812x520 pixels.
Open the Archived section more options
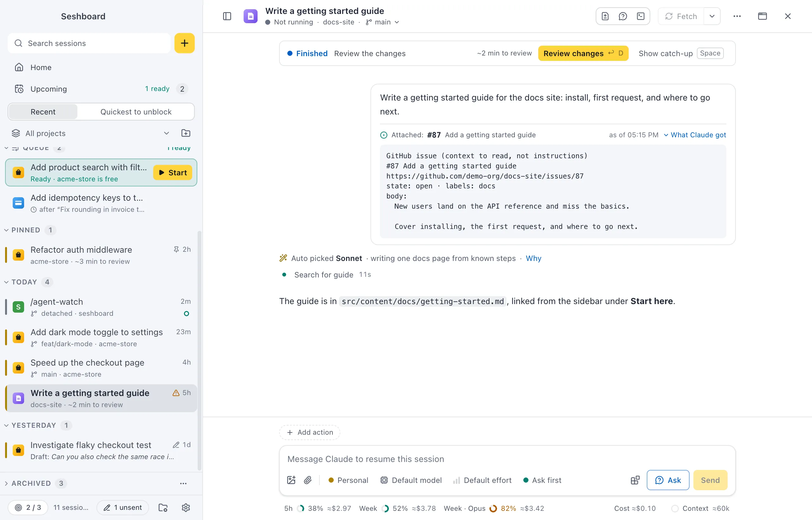[183, 483]
